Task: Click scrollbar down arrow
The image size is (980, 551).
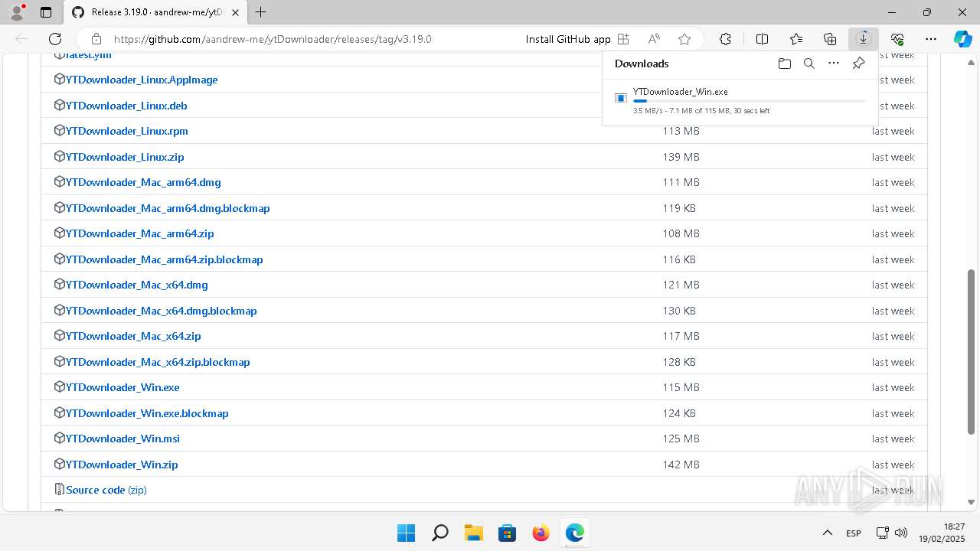Action: (971, 503)
